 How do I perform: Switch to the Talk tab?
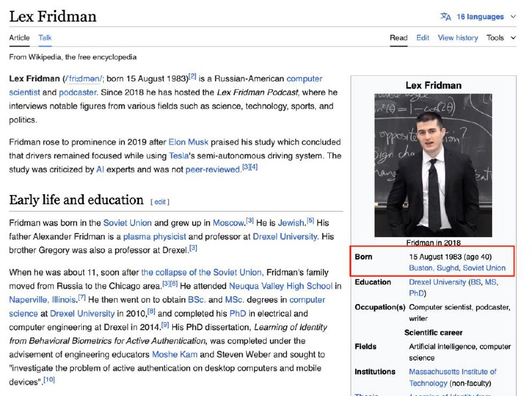[45, 38]
